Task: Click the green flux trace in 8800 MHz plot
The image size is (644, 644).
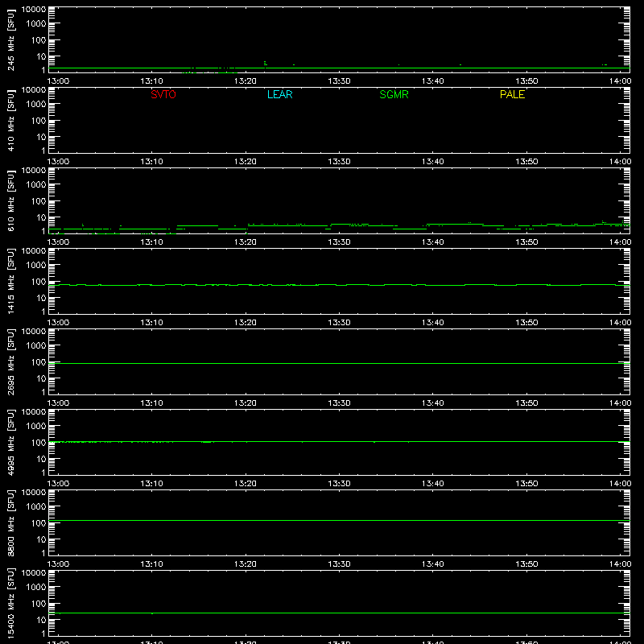Action: pos(339,520)
